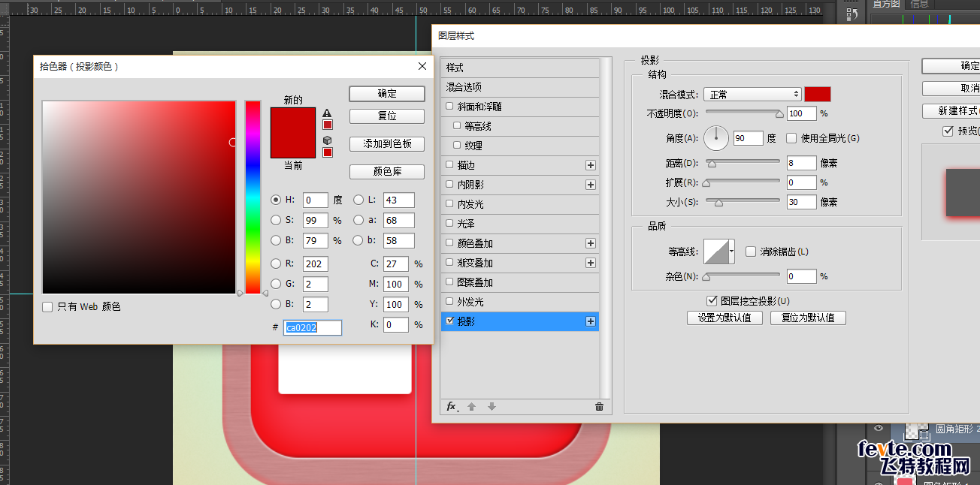Click the move effect up arrow
This screenshot has height=485, width=980.
(x=472, y=406)
